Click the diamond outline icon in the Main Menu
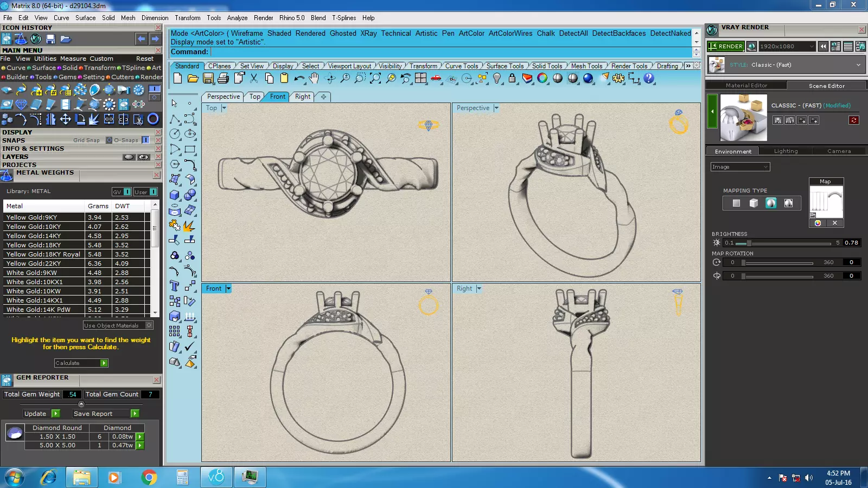The width and height of the screenshot is (868, 488). click(21, 105)
